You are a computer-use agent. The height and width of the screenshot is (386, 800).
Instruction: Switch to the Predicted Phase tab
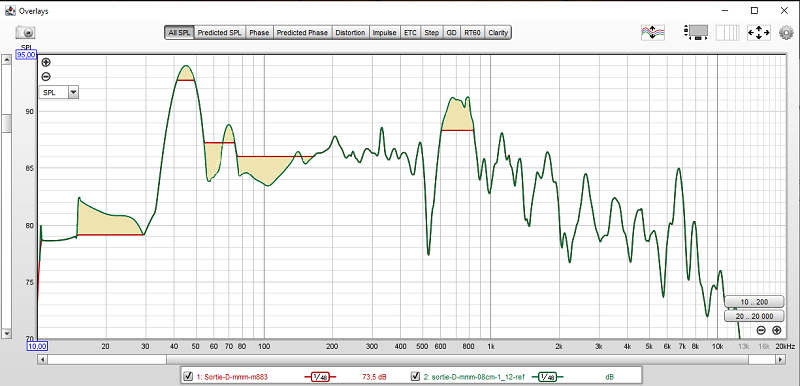302,33
